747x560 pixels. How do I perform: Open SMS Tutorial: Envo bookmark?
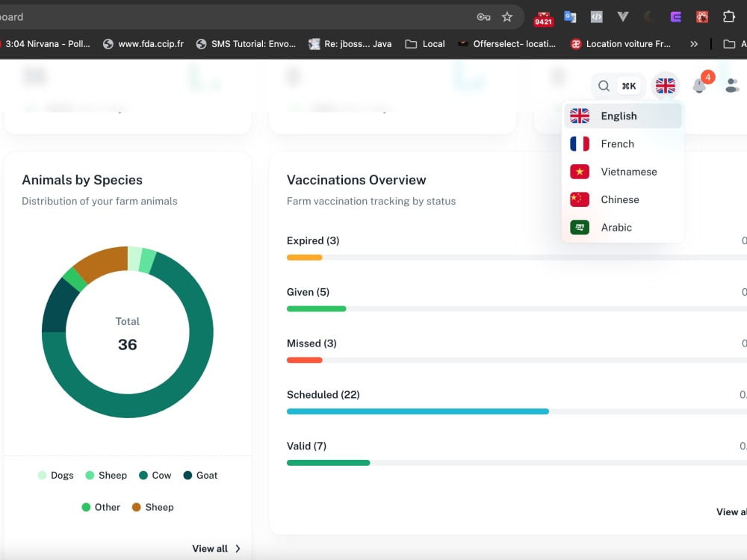click(x=247, y=44)
